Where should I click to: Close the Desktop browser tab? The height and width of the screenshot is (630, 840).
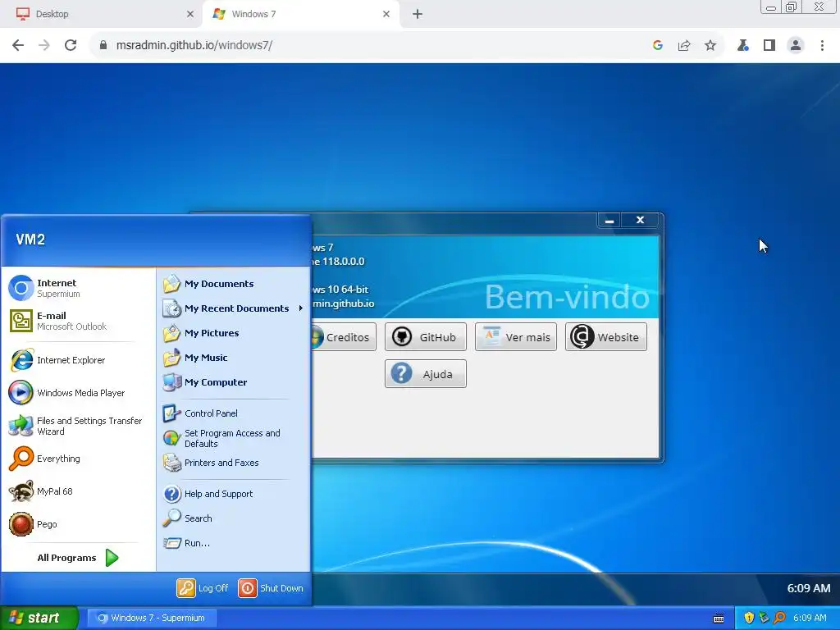[190, 14]
